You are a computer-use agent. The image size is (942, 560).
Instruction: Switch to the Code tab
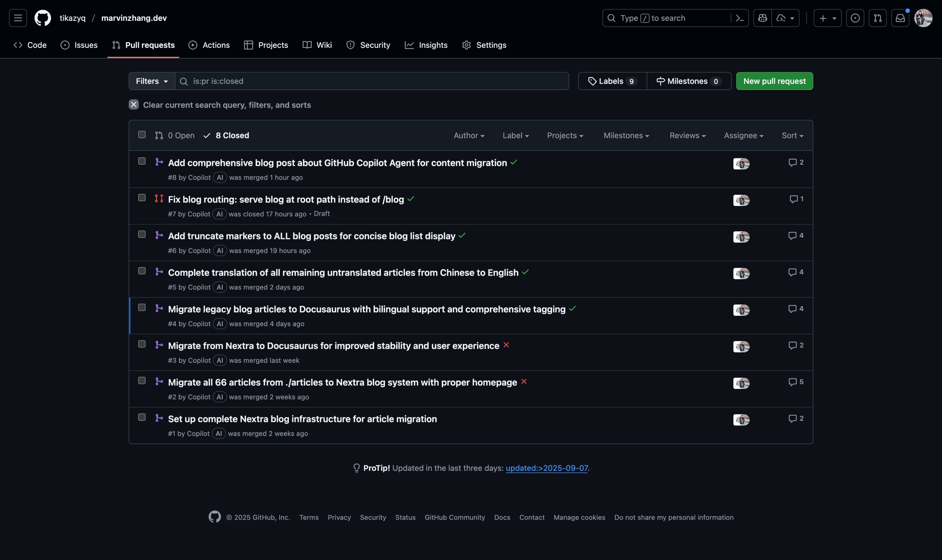pyautogui.click(x=30, y=45)
